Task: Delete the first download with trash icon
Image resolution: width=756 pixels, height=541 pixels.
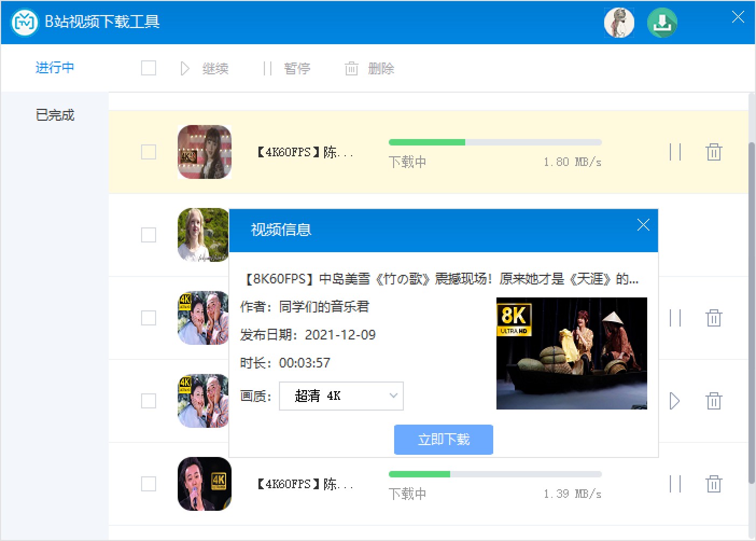Action: pyautogui.click(x=714, y=152)
